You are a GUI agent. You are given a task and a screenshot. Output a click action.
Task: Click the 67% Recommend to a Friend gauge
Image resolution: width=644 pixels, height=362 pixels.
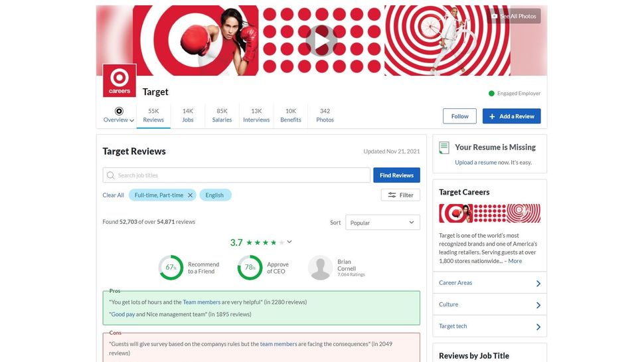tap(171, 268)
